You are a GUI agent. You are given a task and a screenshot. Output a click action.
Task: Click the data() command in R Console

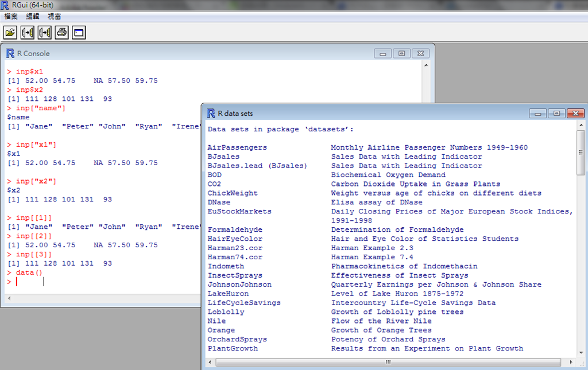tap(29, 272)
